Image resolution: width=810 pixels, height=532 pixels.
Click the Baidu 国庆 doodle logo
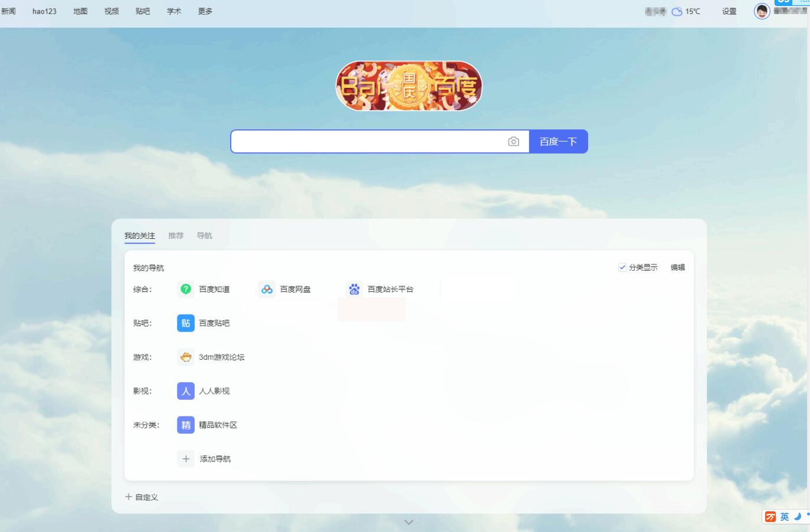coord(409,86)
